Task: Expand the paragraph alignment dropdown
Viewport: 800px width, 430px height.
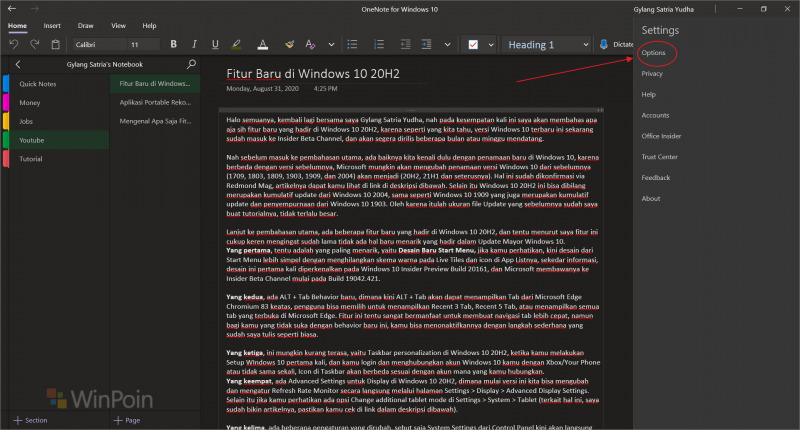Action: 447,44
